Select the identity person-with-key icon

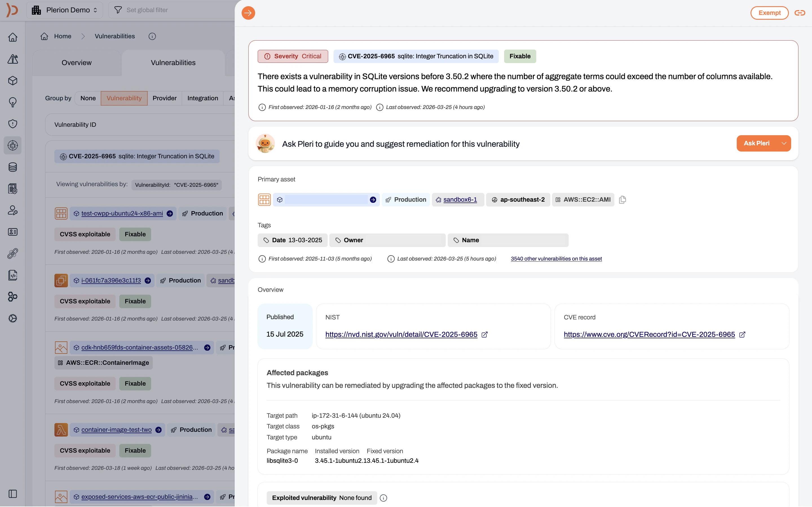pos(12,211)
